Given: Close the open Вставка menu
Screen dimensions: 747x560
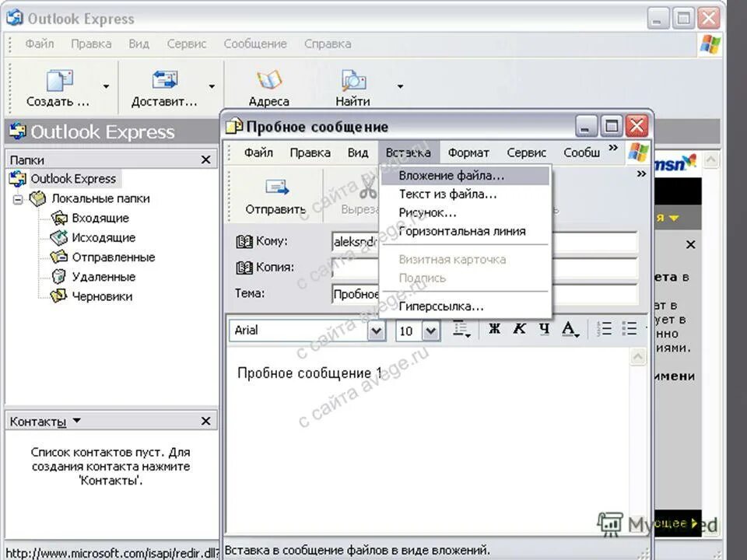Looking at the screenshot, I should point(409,152).
